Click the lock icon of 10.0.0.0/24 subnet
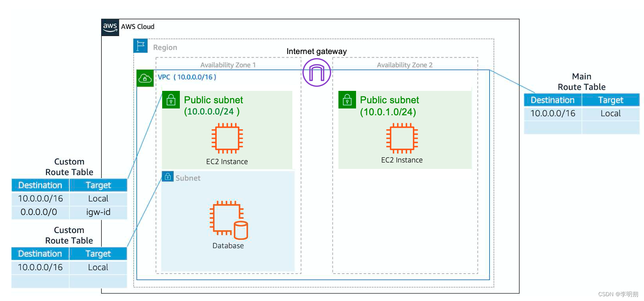The image size is (644, 301). tap(171, 100)
